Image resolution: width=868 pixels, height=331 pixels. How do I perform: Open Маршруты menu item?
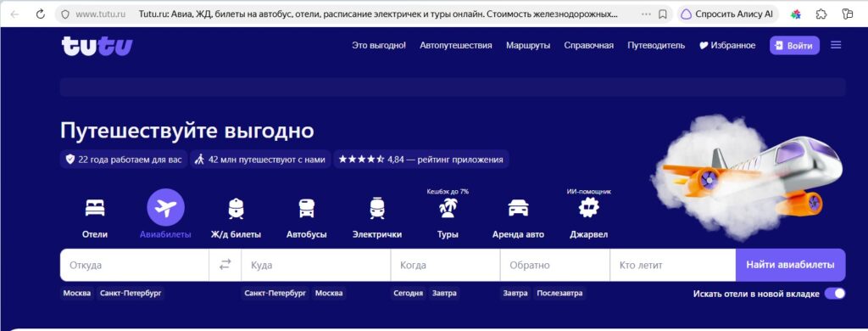[528, 46]
